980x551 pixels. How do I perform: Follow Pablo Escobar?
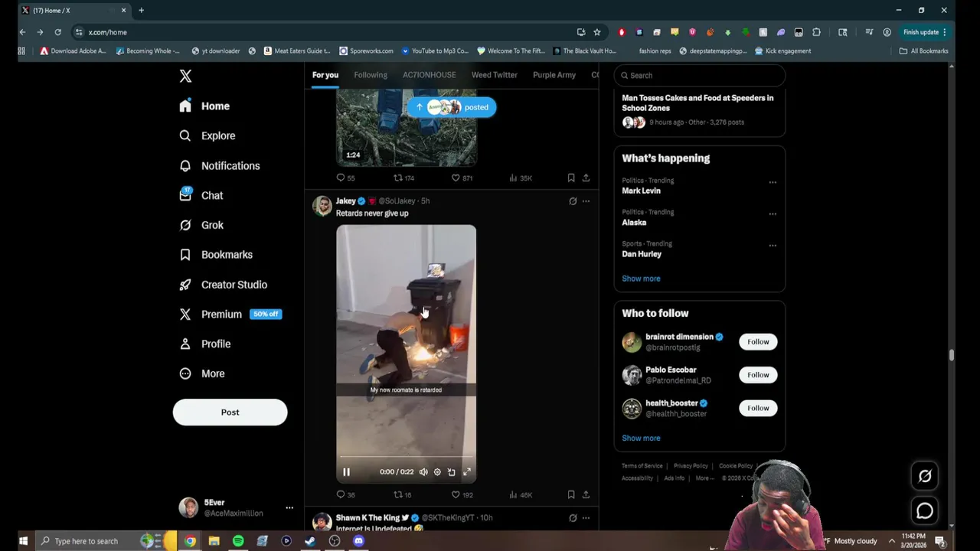[758, 375]
